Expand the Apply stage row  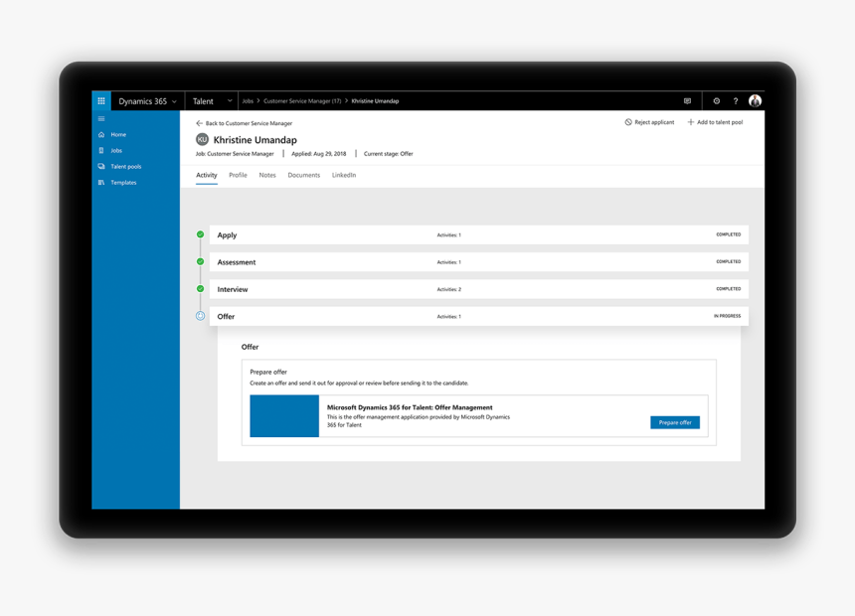click(479, 234)
